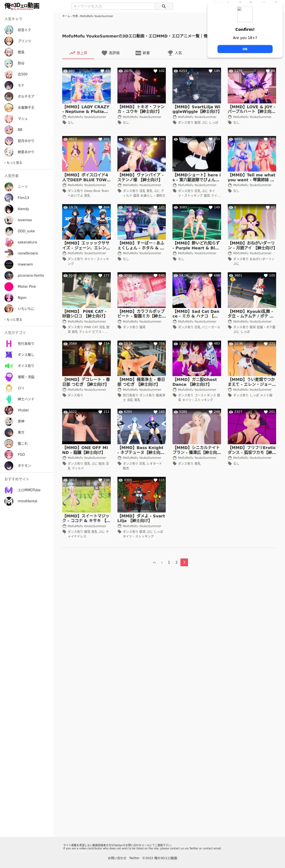Screen dimensions: 285x868
Task: Click the pink Mister Pink avatar
Action: (9, 287)
